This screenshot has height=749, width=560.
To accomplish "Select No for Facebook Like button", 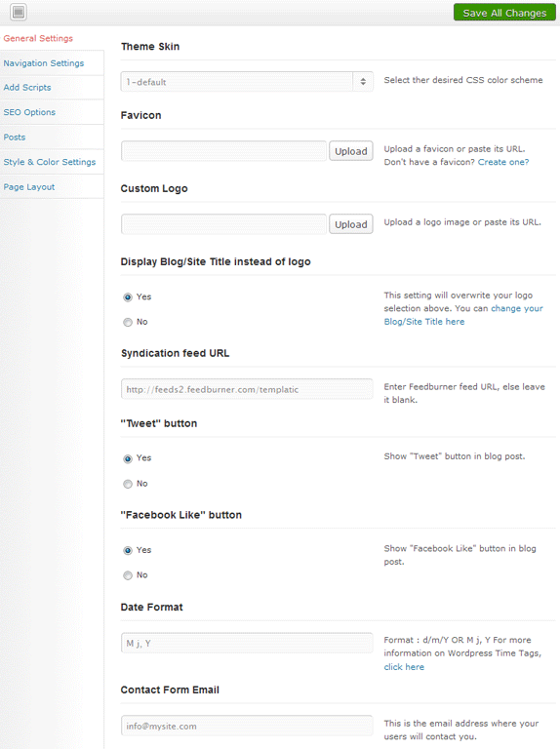I will 128,575.
